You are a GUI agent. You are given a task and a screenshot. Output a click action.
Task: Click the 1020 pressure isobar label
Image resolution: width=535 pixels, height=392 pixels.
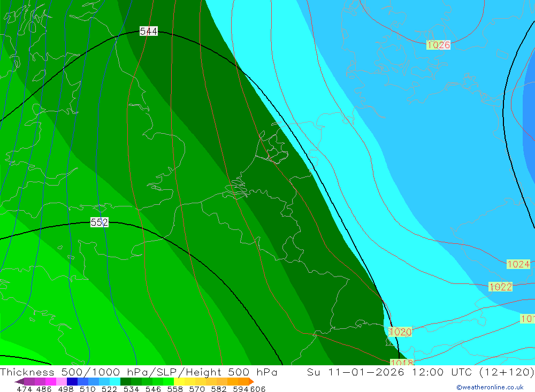(400, 332)
